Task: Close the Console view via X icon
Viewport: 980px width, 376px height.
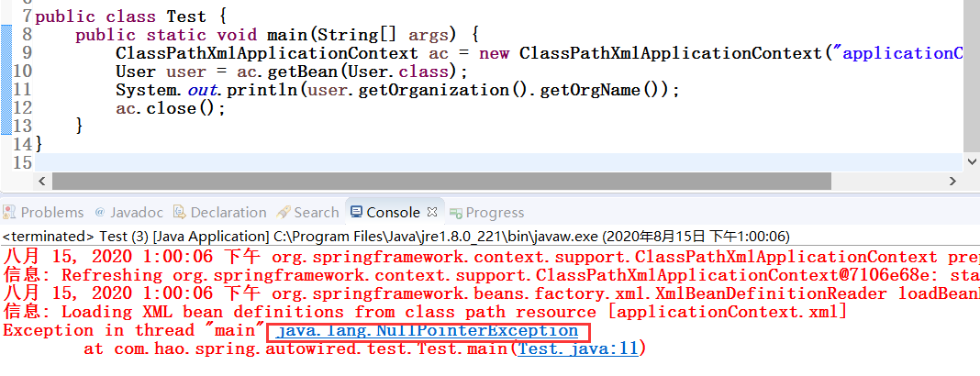Action: click(x=432, y=213)
